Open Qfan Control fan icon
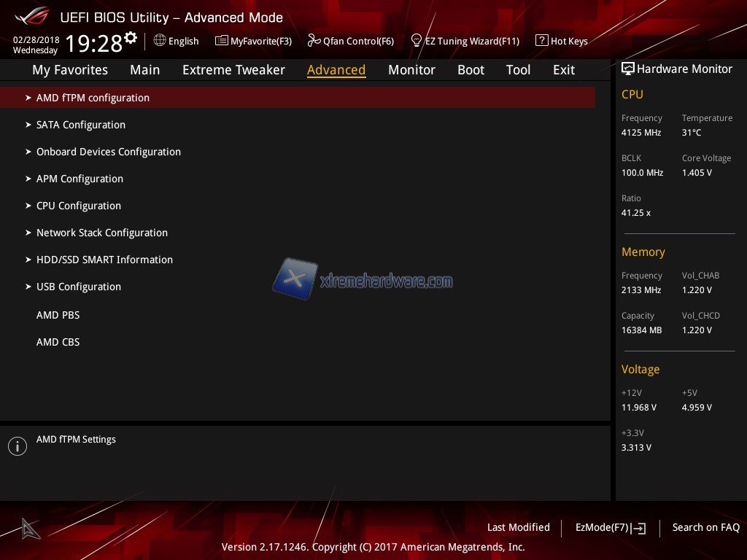 click(x=314, y=41)
